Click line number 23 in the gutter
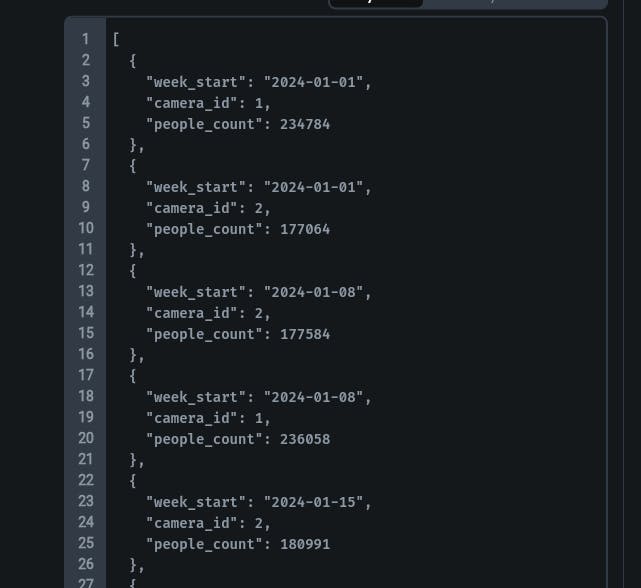The height and width of the screenshot is (588, 641). coord(86,501)
